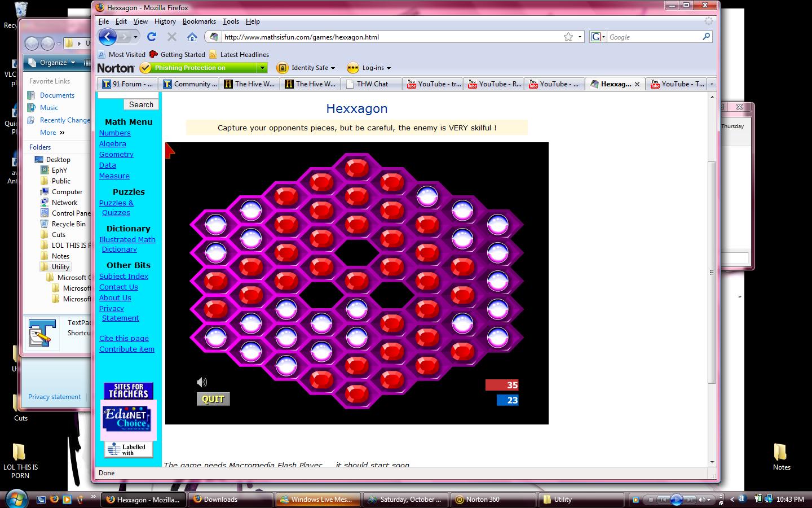812x508 pixels.
Task: Quit the Hexxagon game
Action: (x=213, y=399)
